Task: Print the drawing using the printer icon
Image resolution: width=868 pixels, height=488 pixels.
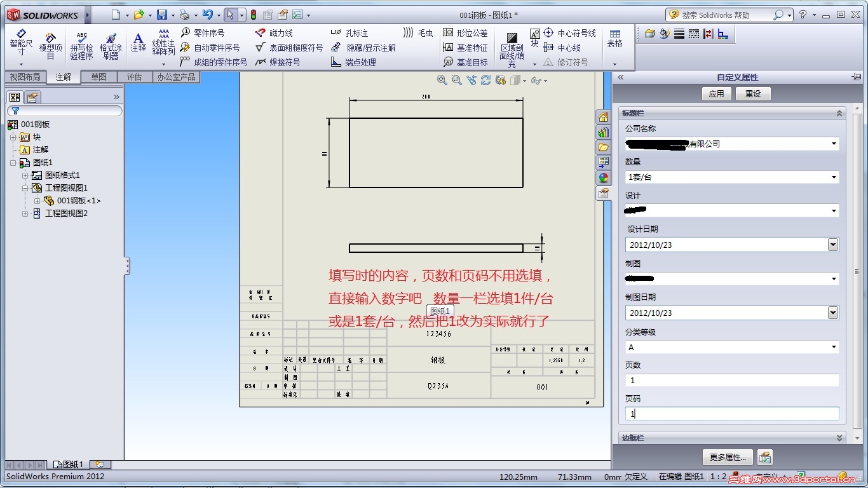Action: pos(184,15)
